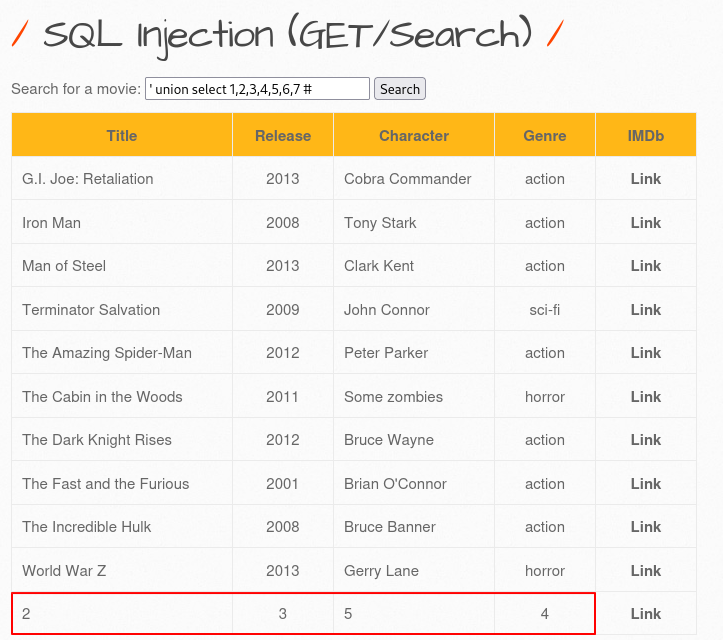Click the character Cobra Commander
723x640 pixels.
coord(408,179)
